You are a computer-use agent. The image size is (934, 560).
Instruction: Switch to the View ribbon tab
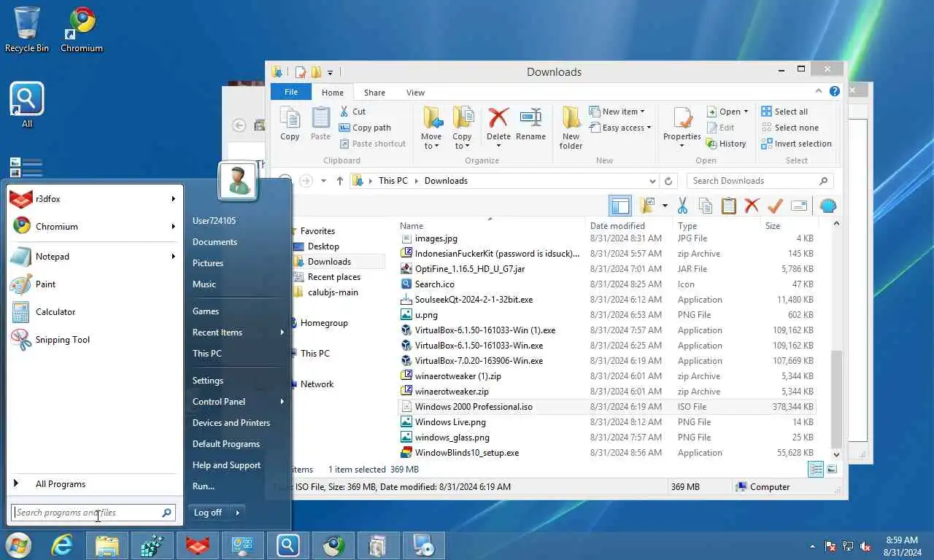click(415, 93)
